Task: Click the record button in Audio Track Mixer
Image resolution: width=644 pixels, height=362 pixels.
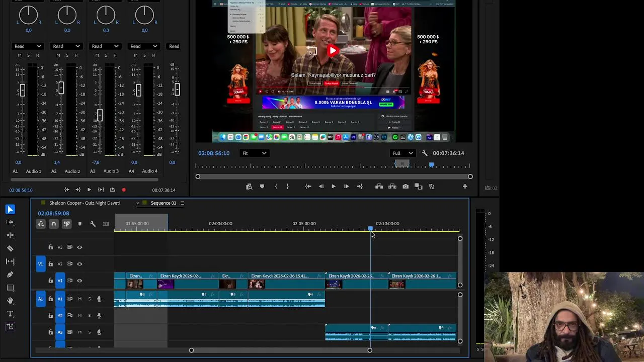Action: pos(124,190)
